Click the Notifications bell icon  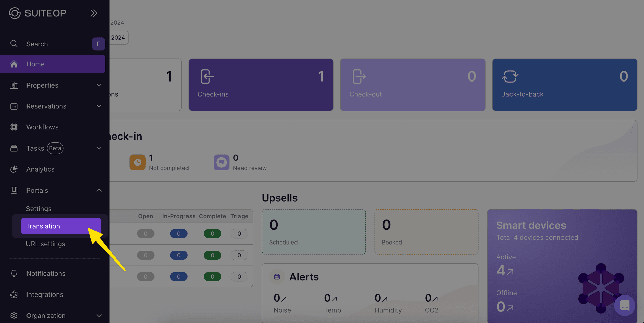(x=14, y=273)
